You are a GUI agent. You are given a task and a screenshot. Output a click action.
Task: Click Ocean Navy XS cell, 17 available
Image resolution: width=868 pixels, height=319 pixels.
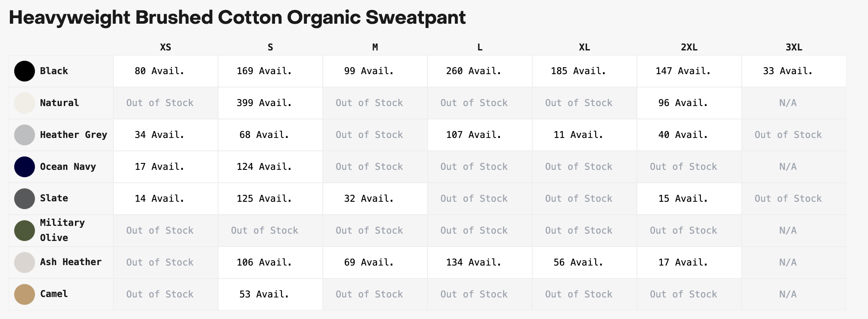(165, 167)
